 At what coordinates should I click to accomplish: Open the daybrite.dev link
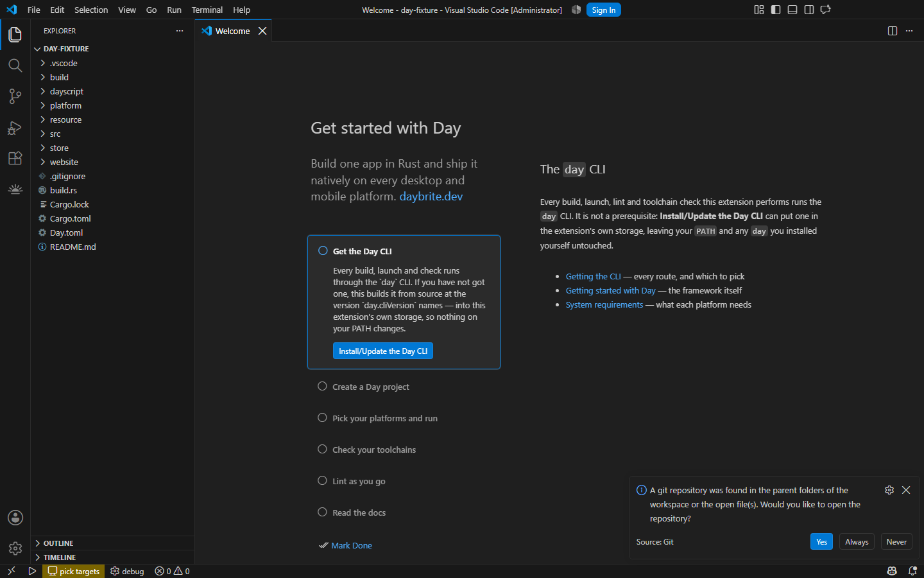click(431, 197)
